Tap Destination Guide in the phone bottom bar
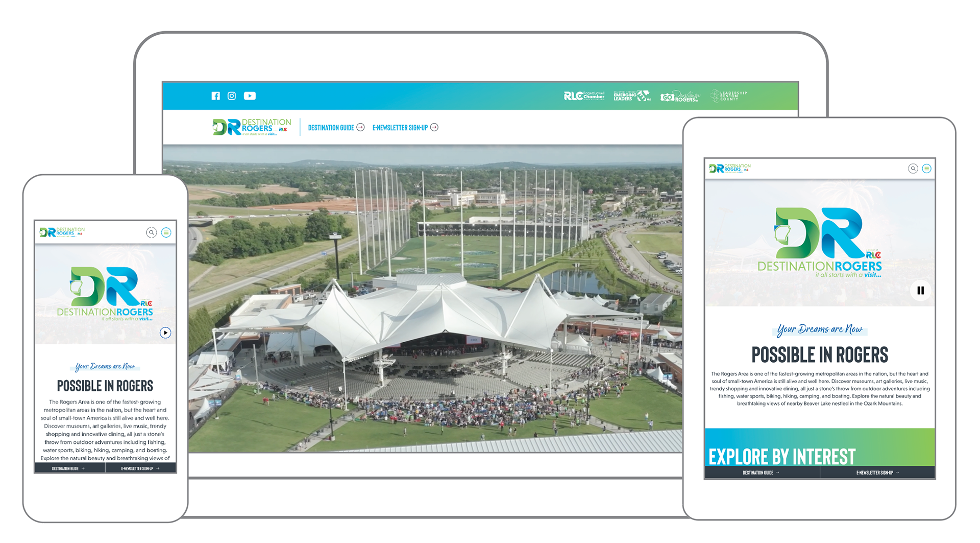The width and height of the screenshot is (980, 543). 69,468
